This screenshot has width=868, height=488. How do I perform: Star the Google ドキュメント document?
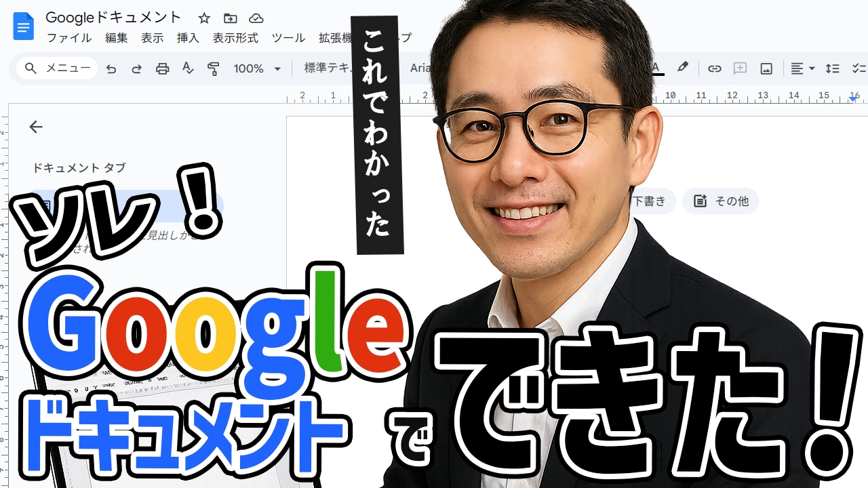click(x=204, y=18)
